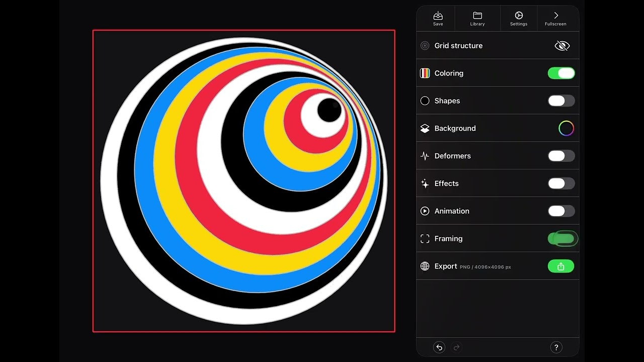
Task: Tap the green Export share button
Action: (560, 266)
